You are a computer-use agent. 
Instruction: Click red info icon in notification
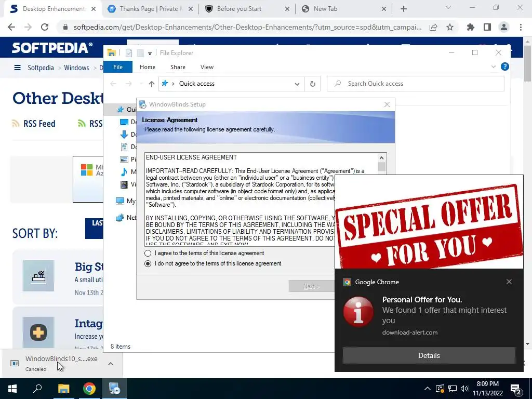point(358,312)
